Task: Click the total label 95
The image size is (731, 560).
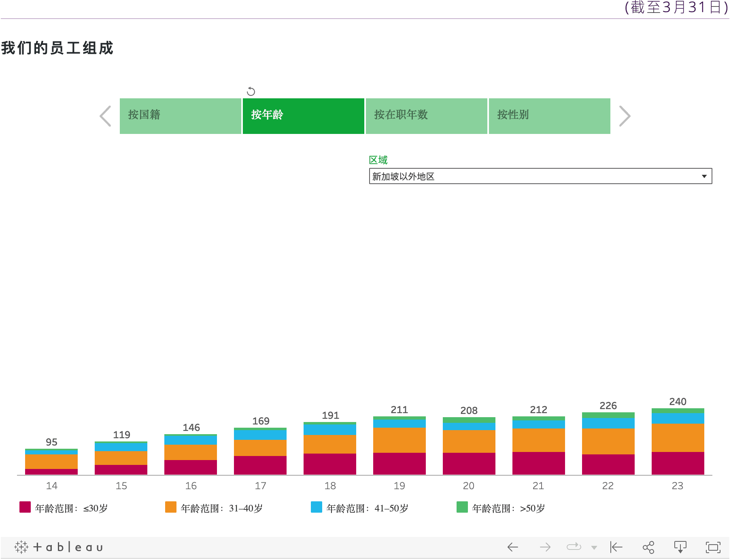Action: 51,442
